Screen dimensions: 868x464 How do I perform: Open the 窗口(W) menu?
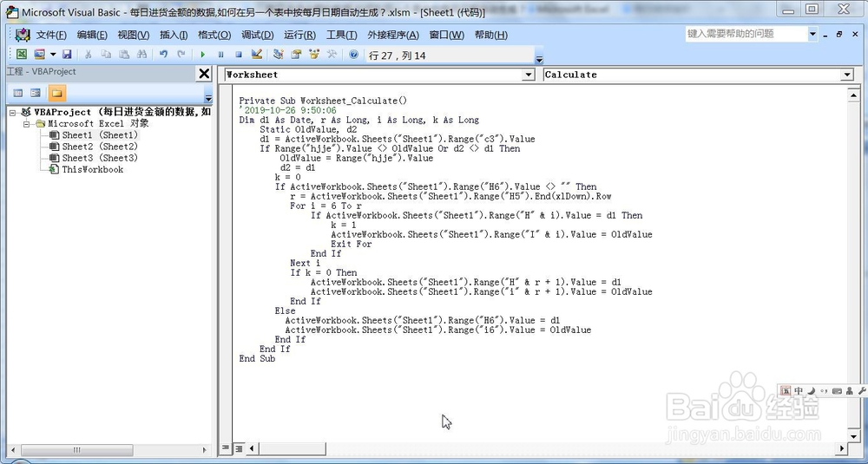(447, 35)
